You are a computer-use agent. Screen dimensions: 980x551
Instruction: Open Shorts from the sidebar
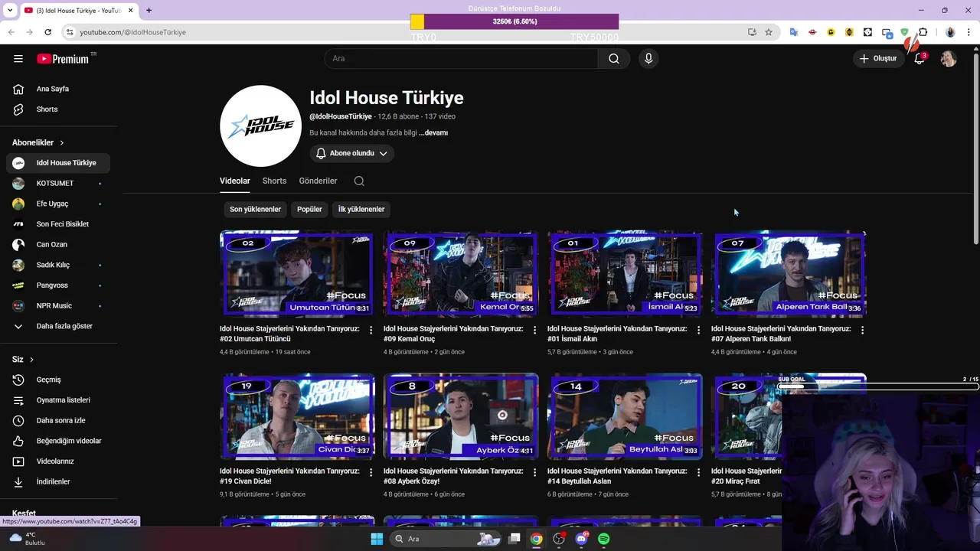tap(57, 109)
